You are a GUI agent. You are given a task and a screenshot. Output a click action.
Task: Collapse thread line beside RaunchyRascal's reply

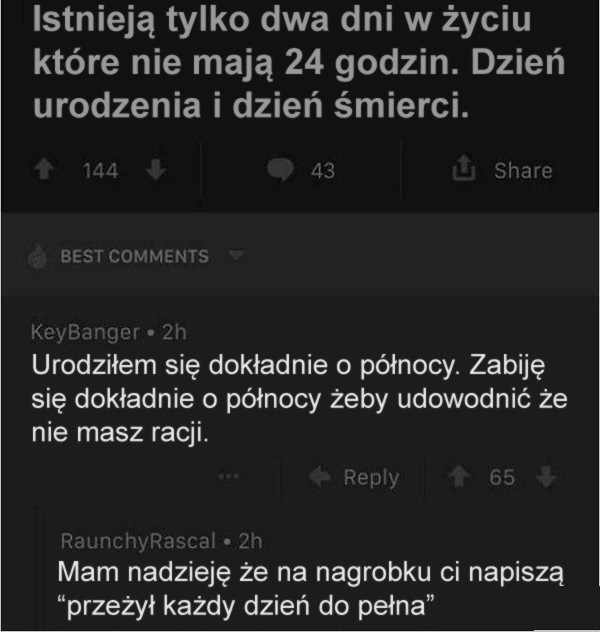[38, 570]
